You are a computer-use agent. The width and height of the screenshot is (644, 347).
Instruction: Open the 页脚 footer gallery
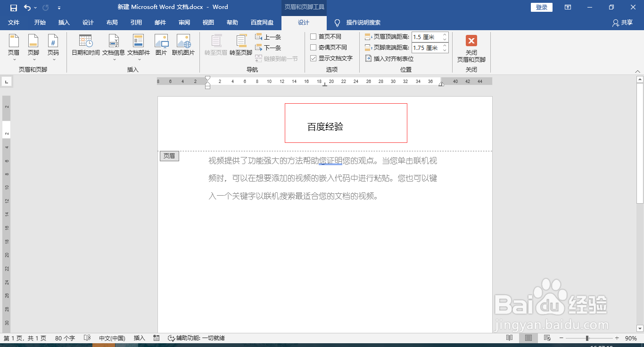coord(33,48)
